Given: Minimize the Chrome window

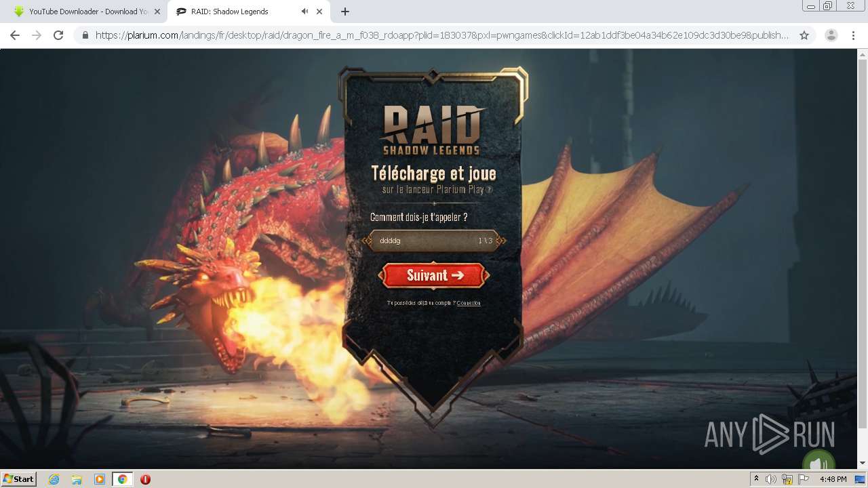Looking at the screenshot, I should [x=811, y=6].
